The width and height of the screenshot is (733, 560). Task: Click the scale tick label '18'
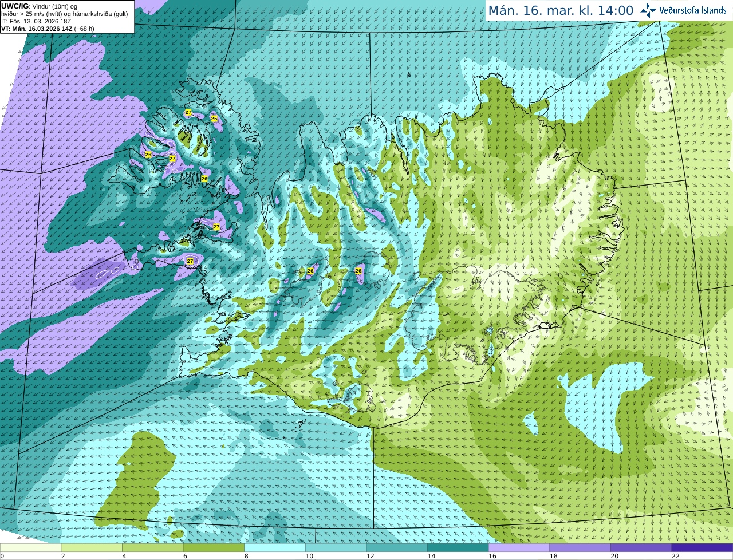click(x=554, y=556)
